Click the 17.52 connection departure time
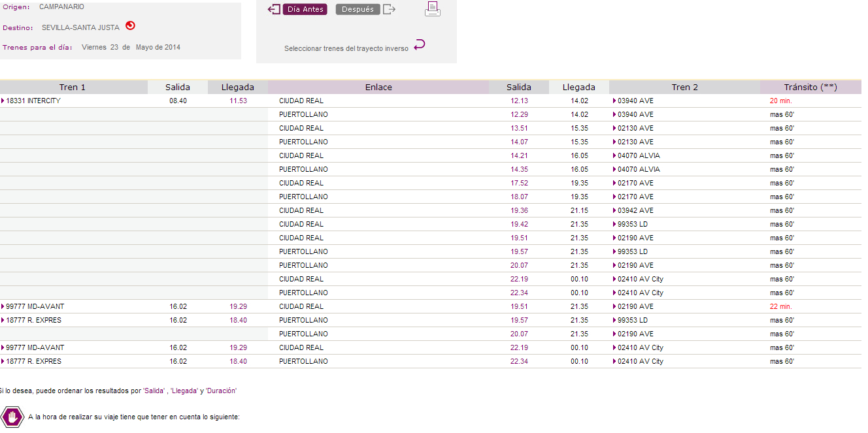This screenshot has height=433, width=868. click(x=519, y=183)
